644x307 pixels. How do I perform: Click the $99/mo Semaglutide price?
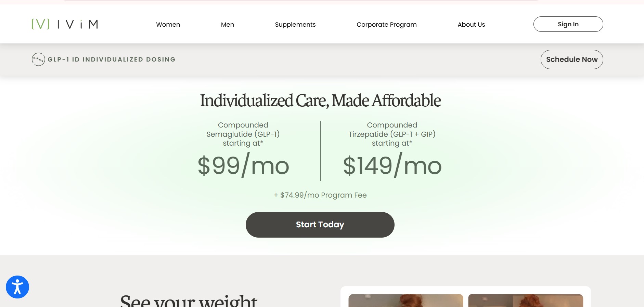243,166
